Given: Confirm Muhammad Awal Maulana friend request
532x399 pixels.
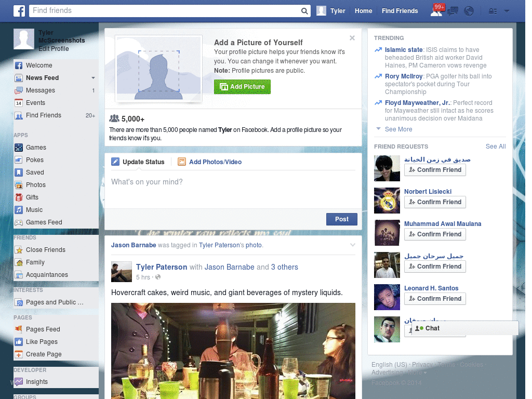Looking at the screenshot, I should pos(435,234).
